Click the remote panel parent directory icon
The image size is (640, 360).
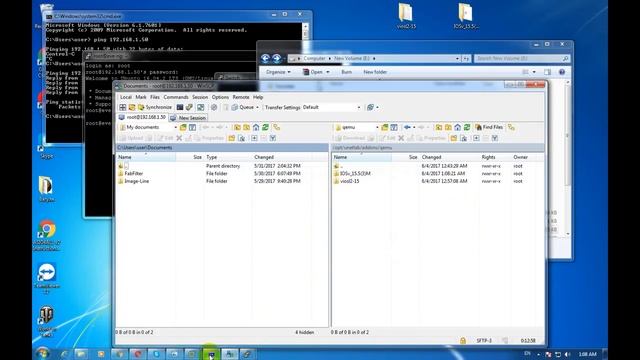click(x=439, y=127)
